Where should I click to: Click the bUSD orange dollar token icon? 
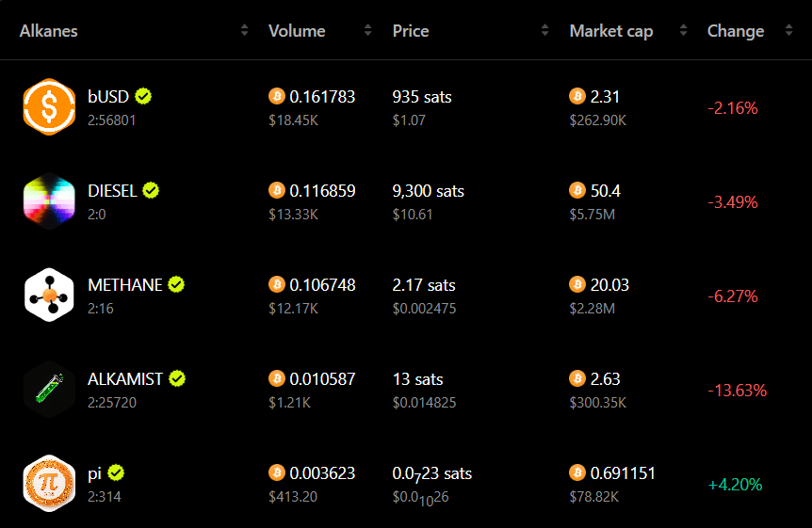coord(49,106)
